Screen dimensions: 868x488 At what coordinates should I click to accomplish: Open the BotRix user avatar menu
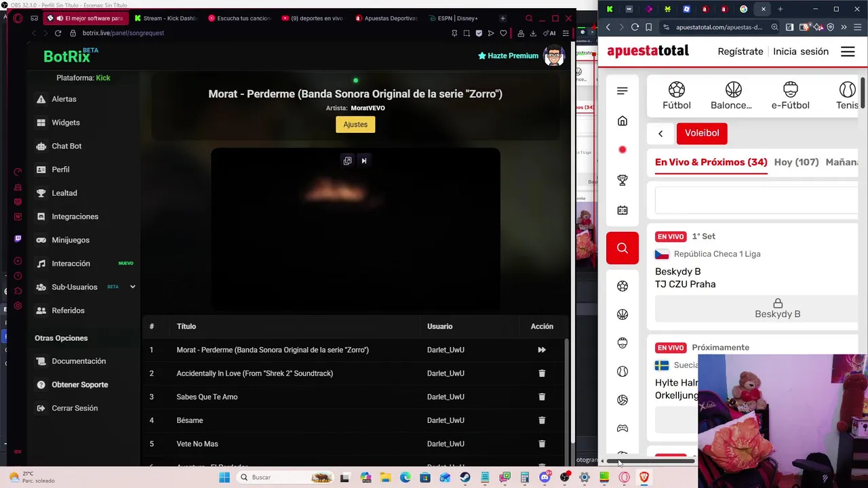[x=554, y=56]
